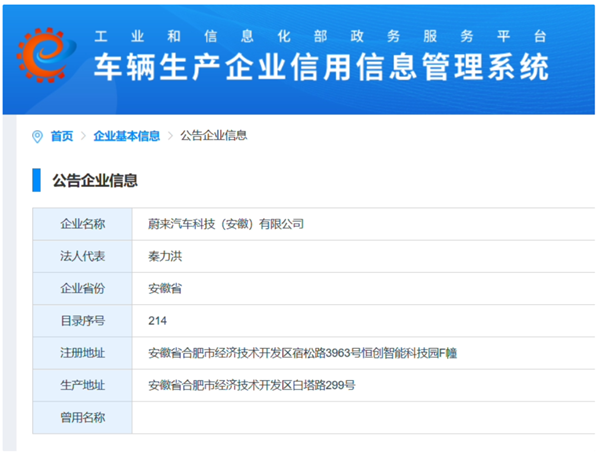Select province value 安徽省

point(165,288)
